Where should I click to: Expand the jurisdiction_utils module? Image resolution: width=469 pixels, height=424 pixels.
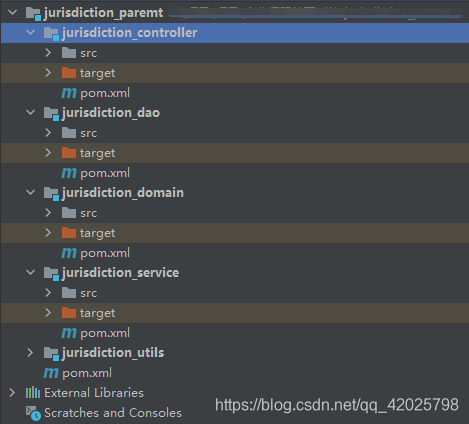[x=30, y=353]
